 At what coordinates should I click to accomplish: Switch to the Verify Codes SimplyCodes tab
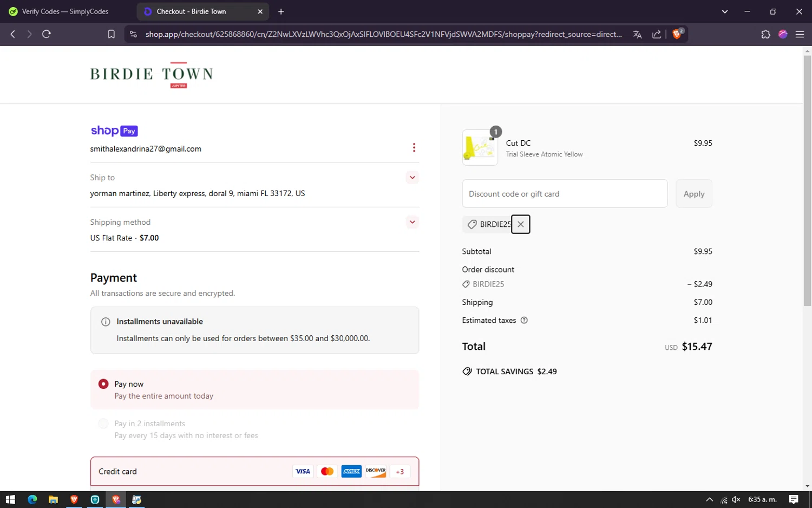point(66,11)
